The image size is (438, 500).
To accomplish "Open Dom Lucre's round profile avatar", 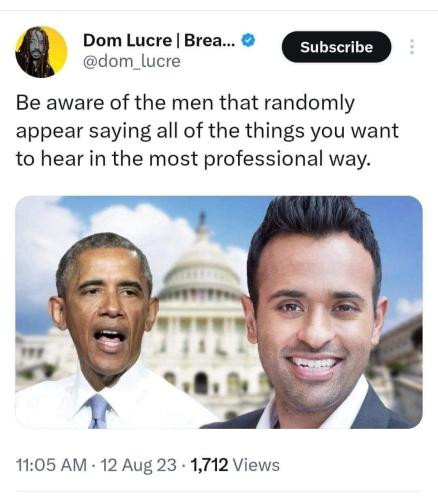I will [x=41, y=52].
